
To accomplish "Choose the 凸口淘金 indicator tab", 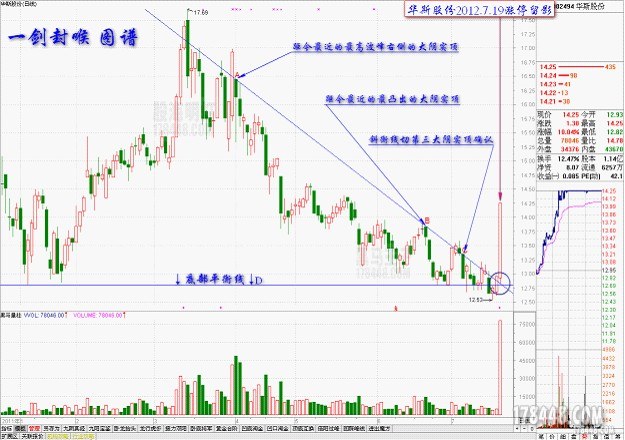I will (277, 428).
